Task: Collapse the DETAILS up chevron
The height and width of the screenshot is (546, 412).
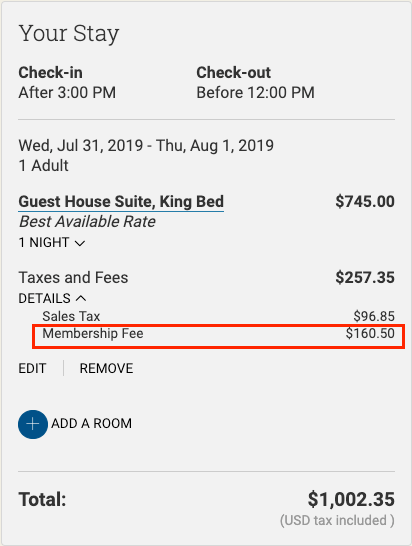Action: [81, 298]
